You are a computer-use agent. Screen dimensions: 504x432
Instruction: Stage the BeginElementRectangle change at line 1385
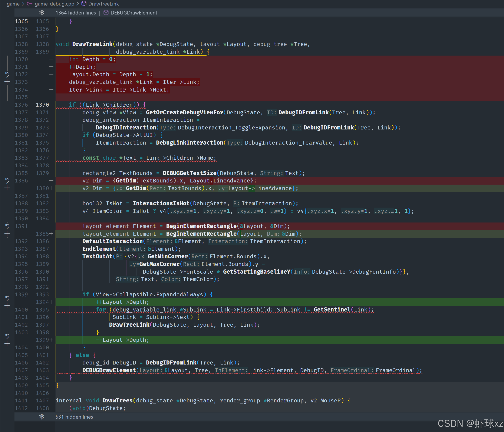7,234
